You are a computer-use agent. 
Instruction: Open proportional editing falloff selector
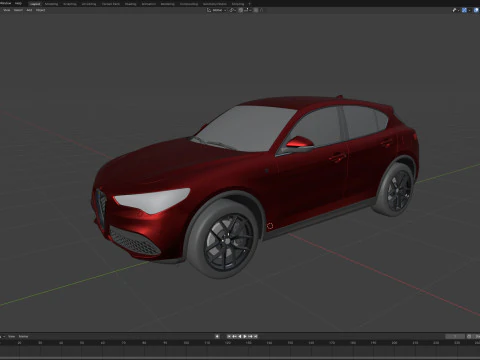261,10
